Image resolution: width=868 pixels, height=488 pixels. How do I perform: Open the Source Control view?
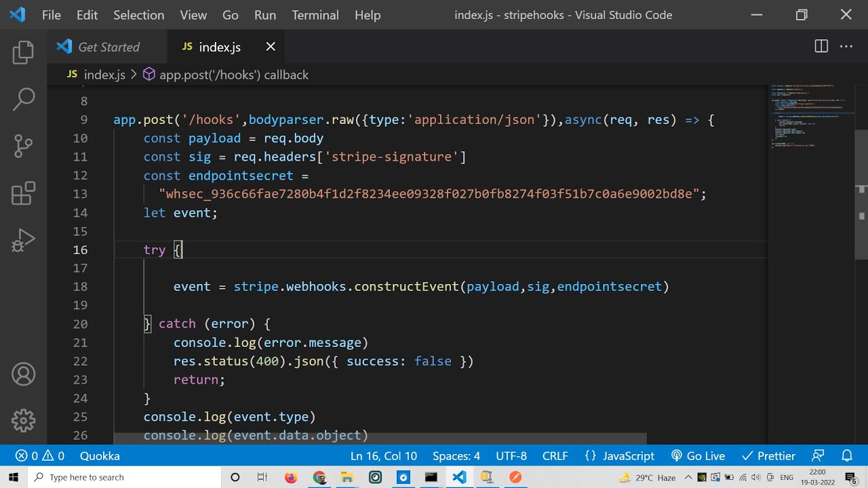point(23,146)
